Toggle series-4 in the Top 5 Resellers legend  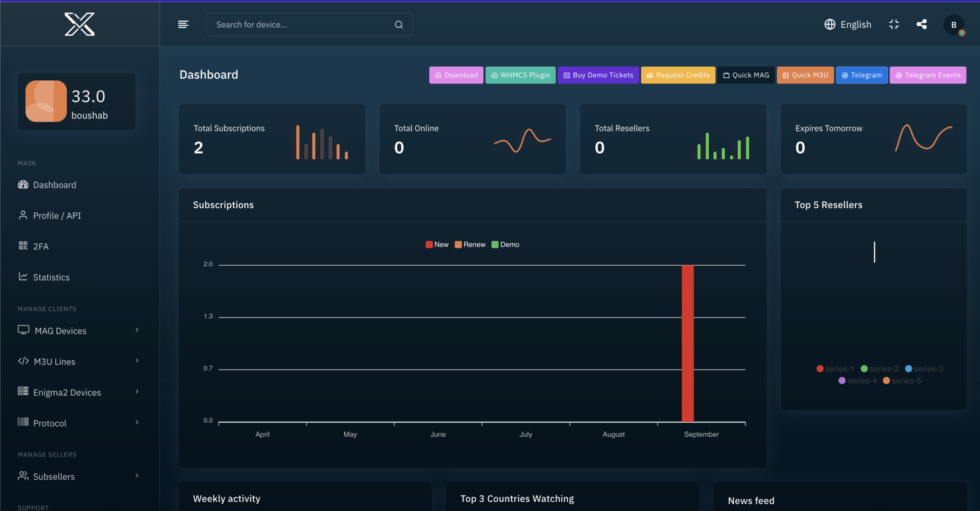[x=858, y=380]
